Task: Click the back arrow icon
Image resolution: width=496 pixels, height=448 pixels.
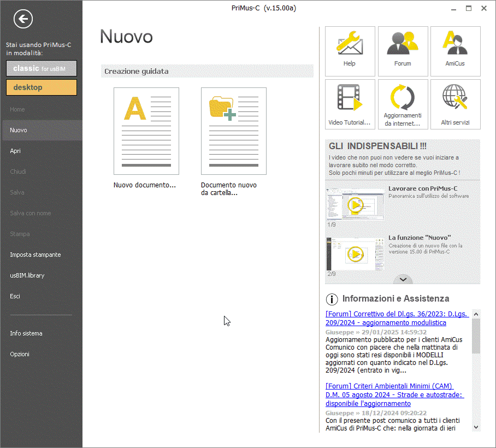Action: 23,20
